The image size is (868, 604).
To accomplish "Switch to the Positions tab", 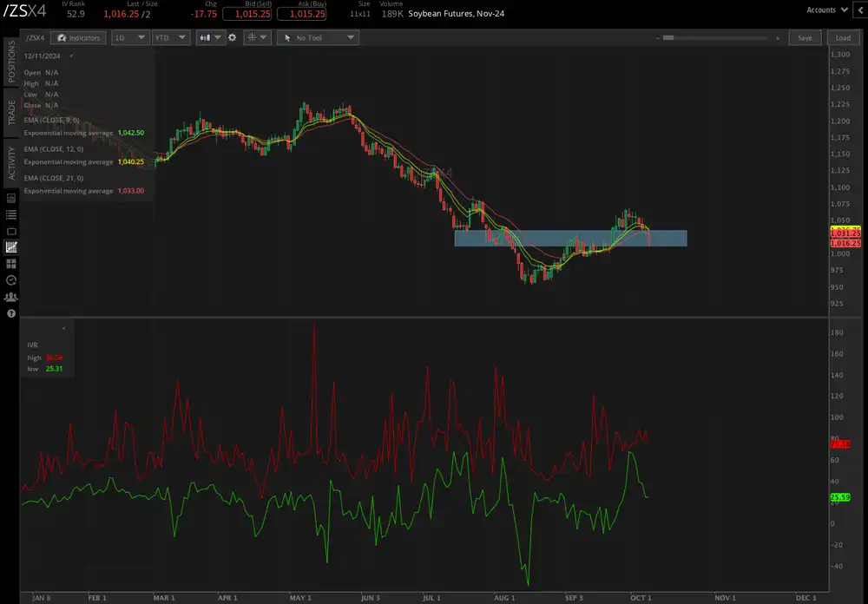I will (11, 61).
